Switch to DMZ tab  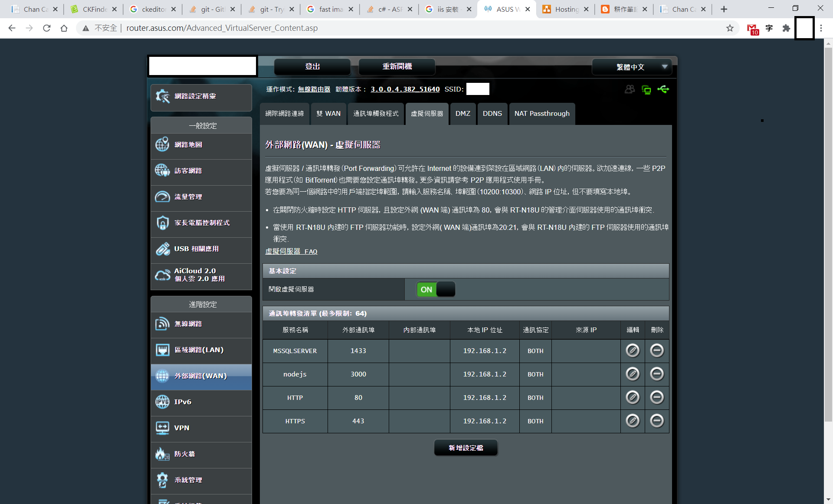point(463,114)
